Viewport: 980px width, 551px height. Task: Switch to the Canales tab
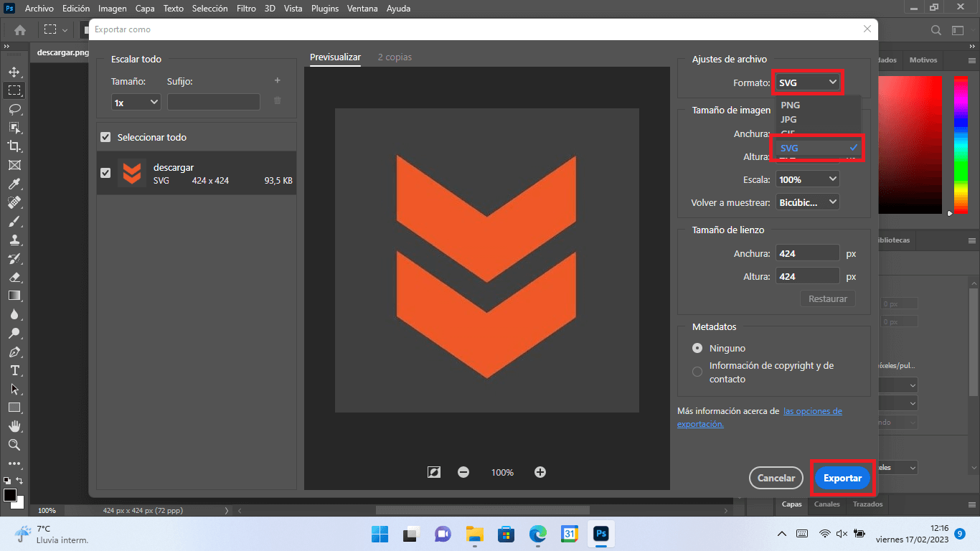click(x=827, y=504)
